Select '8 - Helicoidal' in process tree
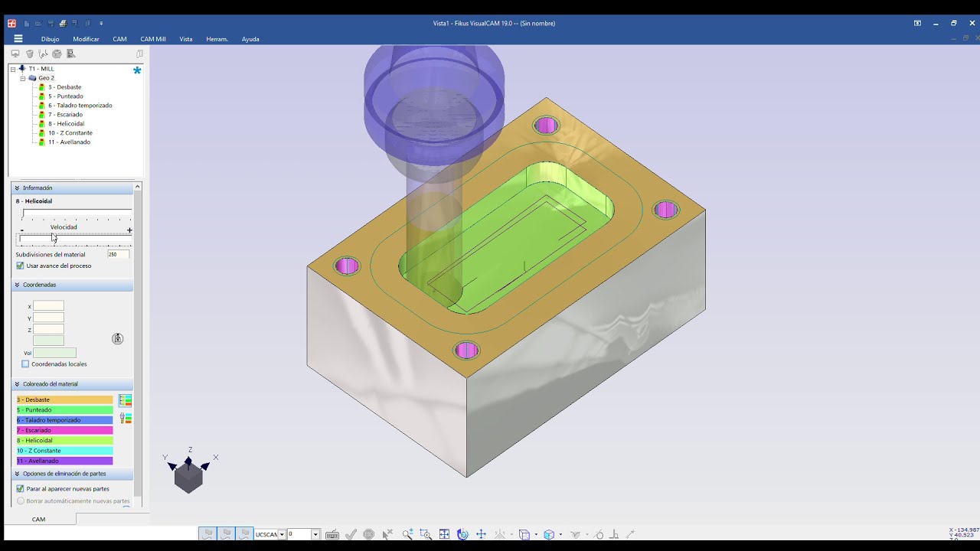 66,124
